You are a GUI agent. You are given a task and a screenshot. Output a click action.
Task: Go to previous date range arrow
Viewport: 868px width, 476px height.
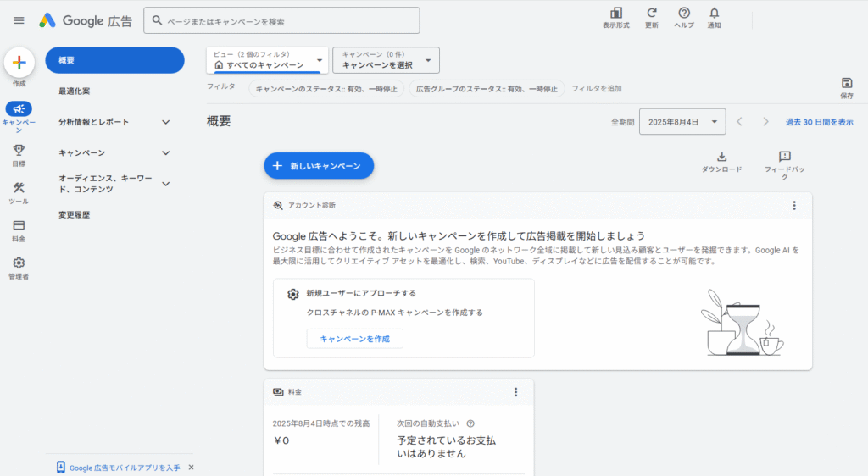click(739, 122)
